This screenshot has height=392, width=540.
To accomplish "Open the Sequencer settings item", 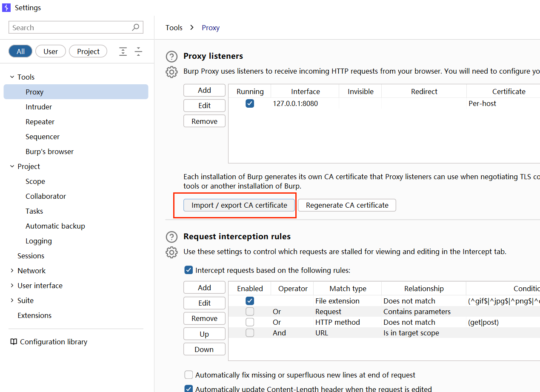I will click(x=43, y=137).
